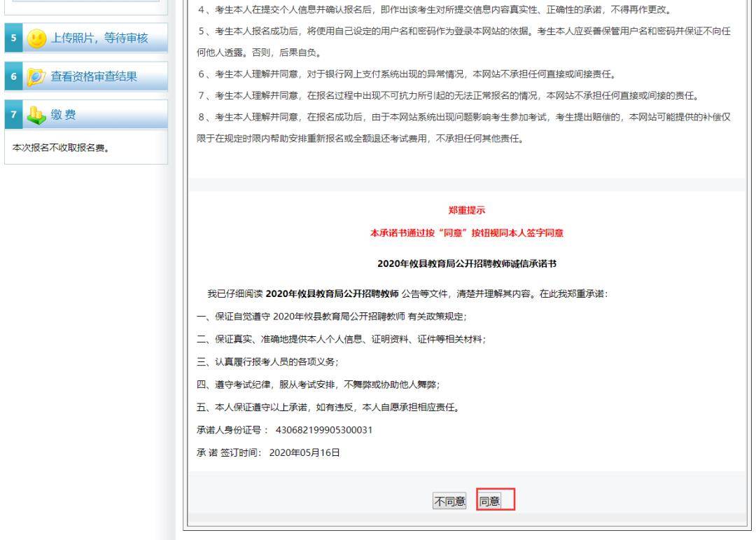Open the 查看资格审查结果 step

click(94, 76)
